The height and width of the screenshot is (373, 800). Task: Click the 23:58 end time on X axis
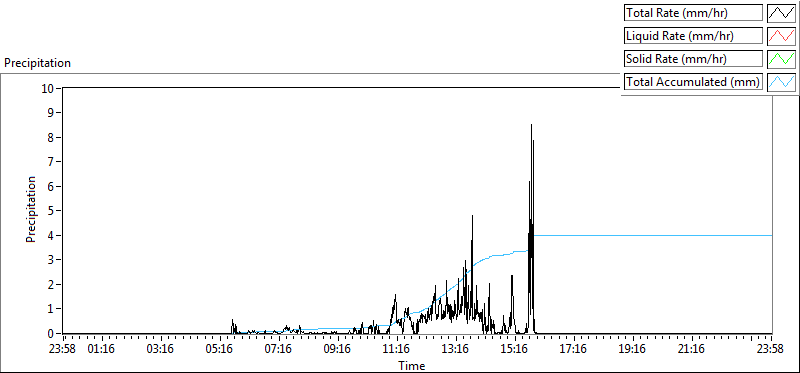[770, 349]
